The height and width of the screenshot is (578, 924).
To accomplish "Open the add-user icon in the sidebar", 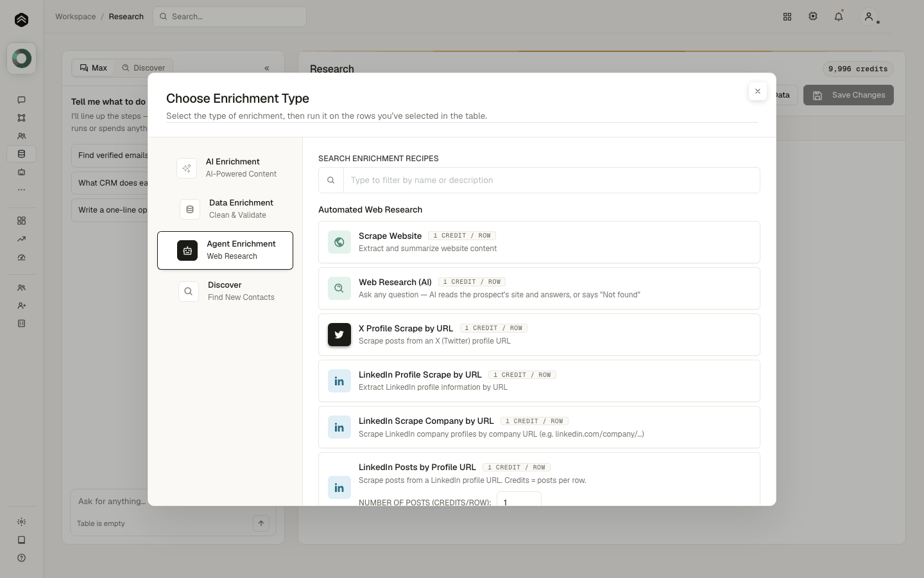I will tap(21, 306).
